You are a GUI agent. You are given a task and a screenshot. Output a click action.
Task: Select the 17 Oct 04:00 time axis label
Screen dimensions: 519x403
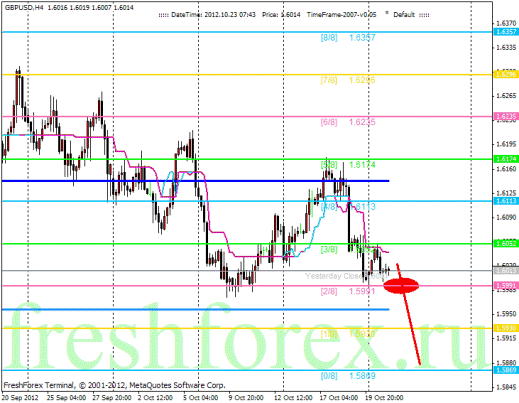[x=338, y=398]
